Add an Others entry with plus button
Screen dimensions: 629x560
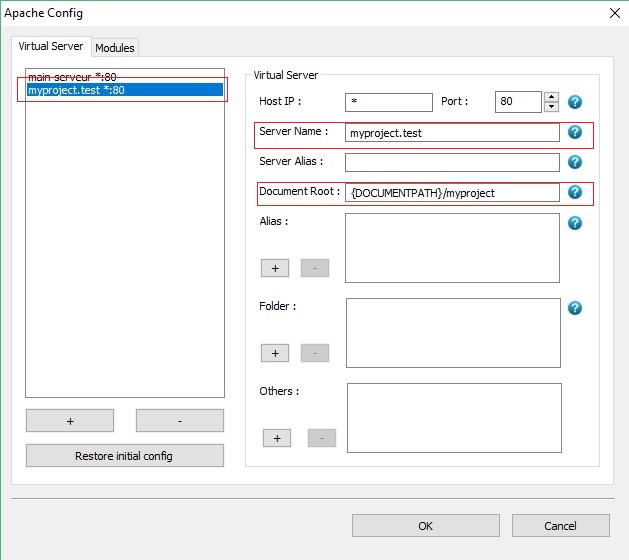pyautogui.click(x=277, y=438)
